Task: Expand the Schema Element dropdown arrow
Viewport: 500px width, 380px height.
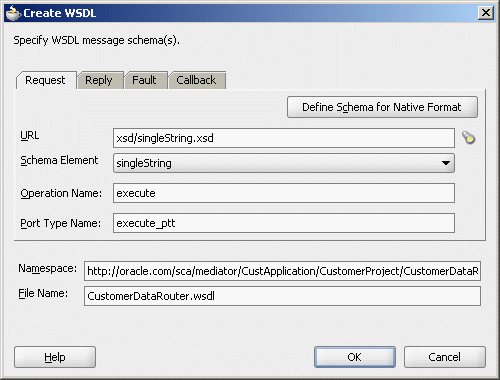Action: (445, 163)
